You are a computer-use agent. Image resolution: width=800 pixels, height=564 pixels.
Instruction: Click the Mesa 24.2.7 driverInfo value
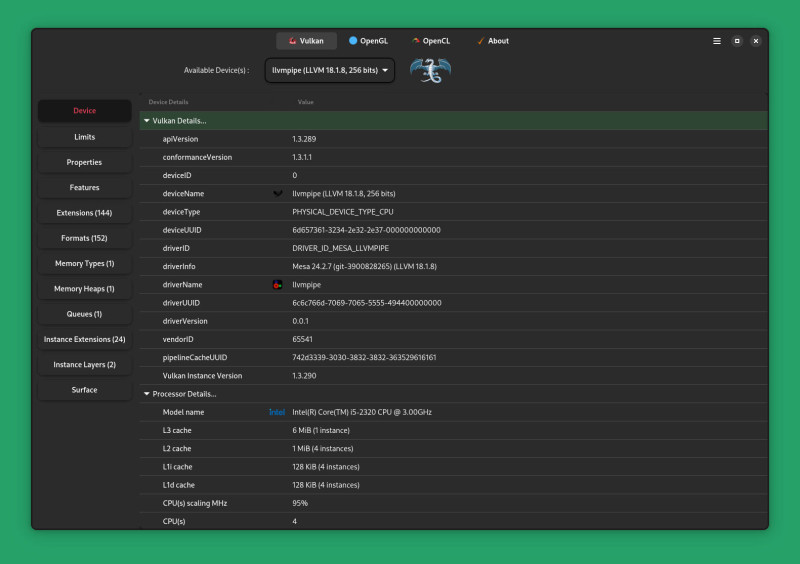click(x=364, y=266)
